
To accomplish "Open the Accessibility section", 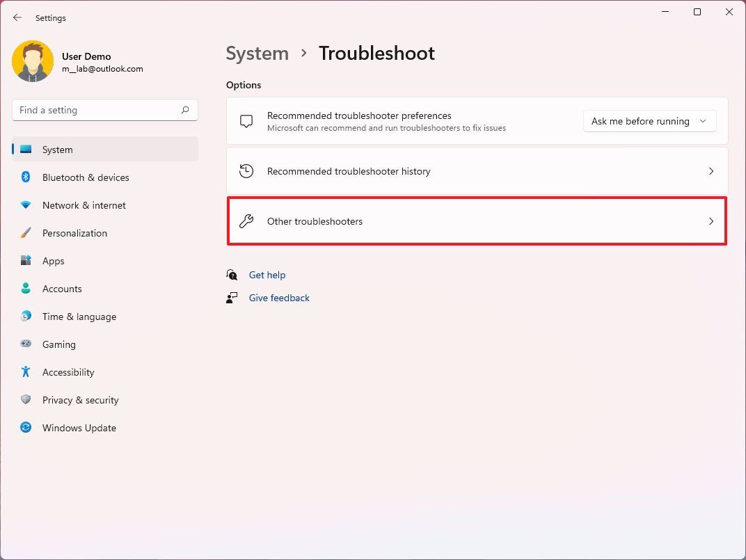I will 68,372.
